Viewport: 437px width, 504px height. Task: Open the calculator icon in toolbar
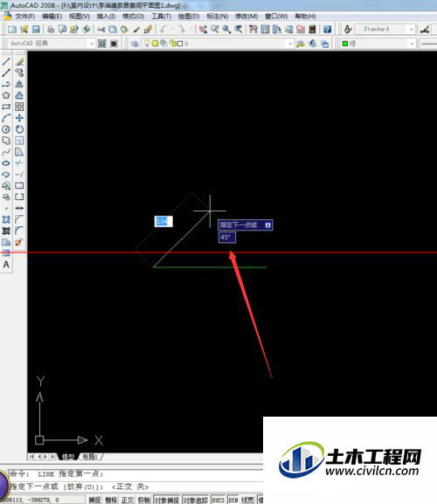pos(312,30)
